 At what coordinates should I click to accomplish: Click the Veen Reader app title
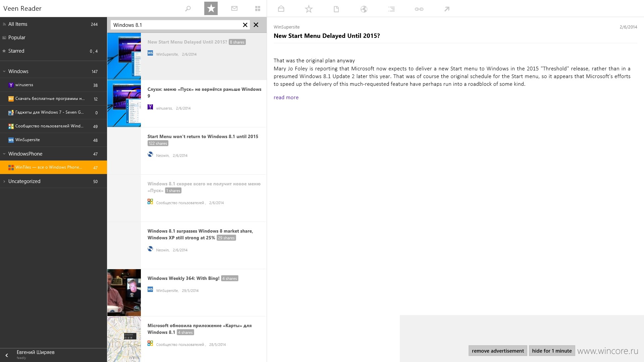[22, 8]
